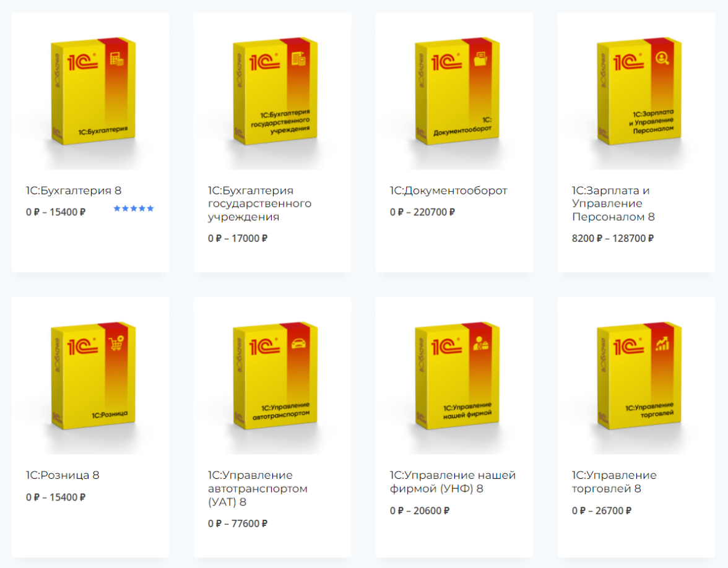The image size is (728, 568).
Task: Click the 0 ₽ – 77600 ₽ price
Action: pos(238,523)
